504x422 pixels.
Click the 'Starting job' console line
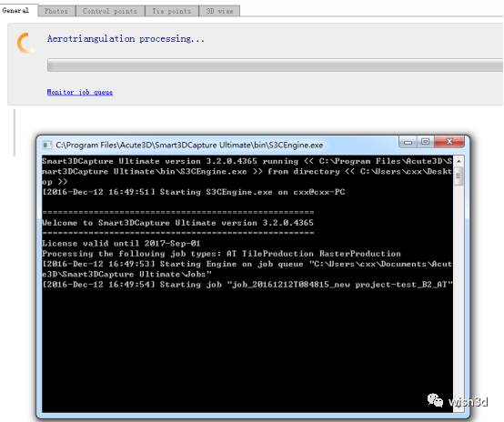[x=247, y=285]
